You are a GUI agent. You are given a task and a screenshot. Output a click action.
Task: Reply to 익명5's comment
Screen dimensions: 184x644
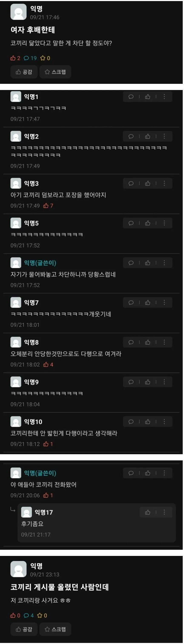click(131, 223)
